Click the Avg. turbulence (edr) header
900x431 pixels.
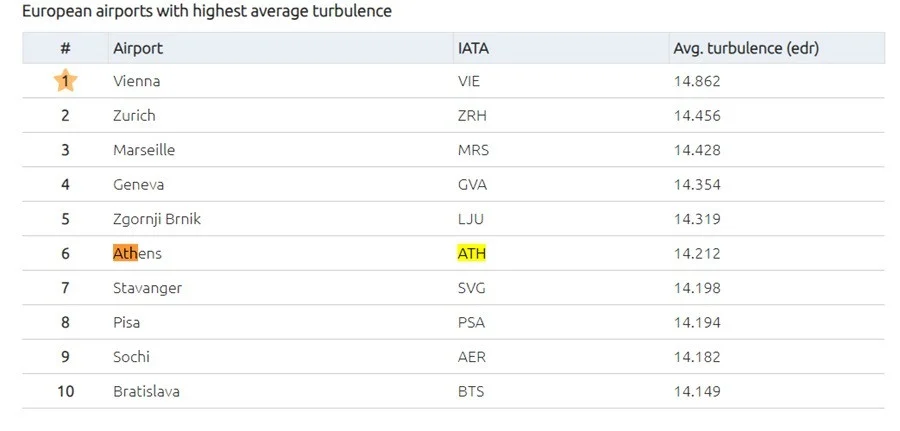[x=746, y=48]
